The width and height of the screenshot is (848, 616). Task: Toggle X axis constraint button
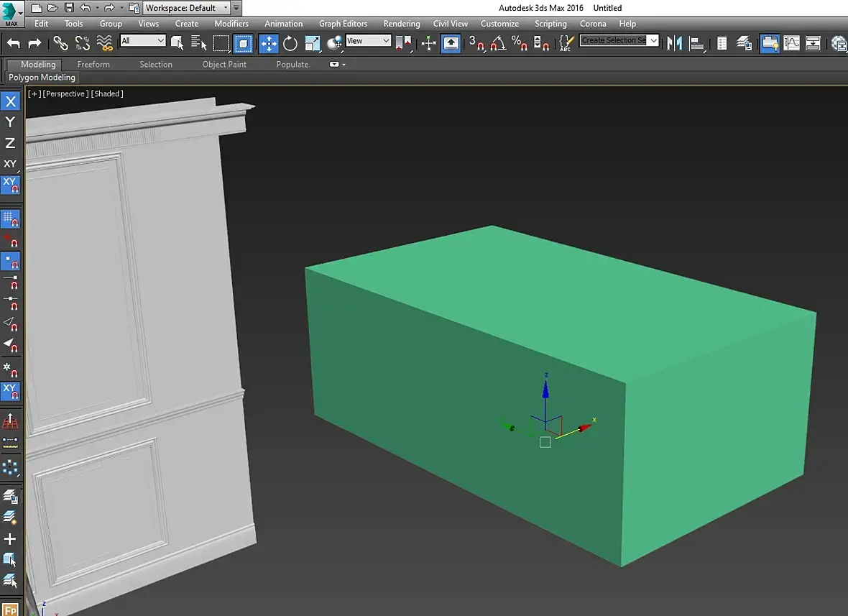(x=10, y=101)
